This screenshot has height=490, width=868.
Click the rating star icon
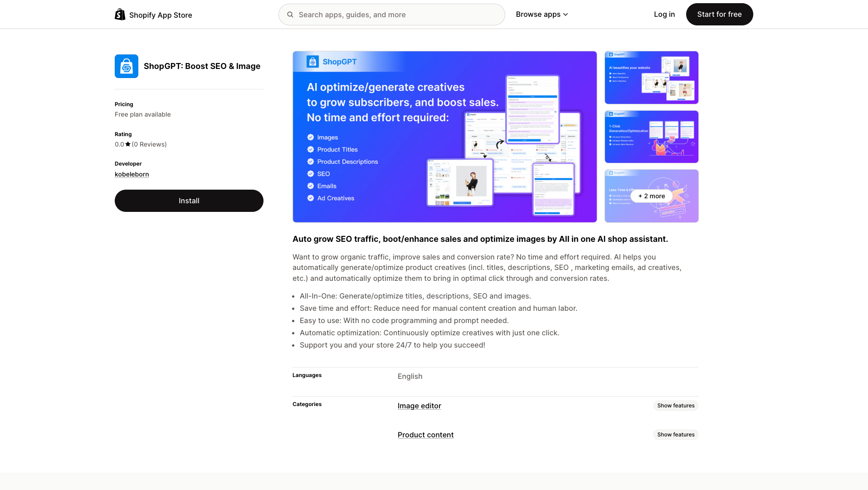(x=128, y=144)
